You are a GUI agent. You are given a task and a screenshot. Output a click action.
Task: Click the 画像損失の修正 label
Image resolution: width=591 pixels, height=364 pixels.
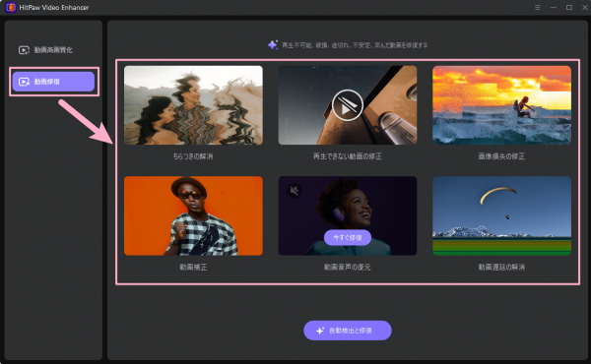coord(501,156)
